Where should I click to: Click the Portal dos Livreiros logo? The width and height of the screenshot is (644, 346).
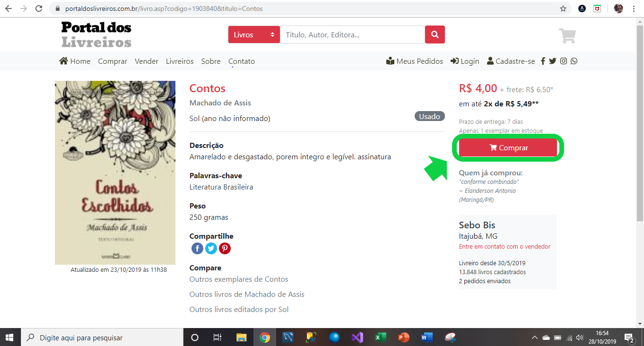pos(96,35)
